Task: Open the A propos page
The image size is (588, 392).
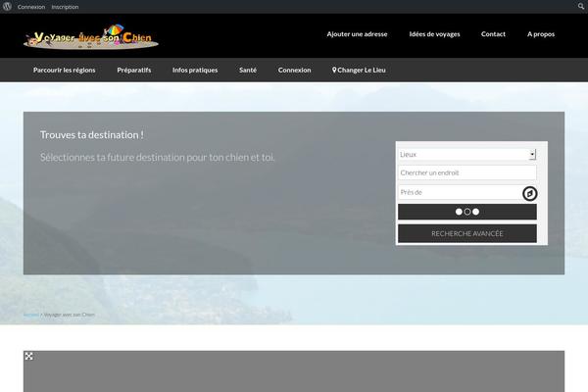Action: pos(541,34)
